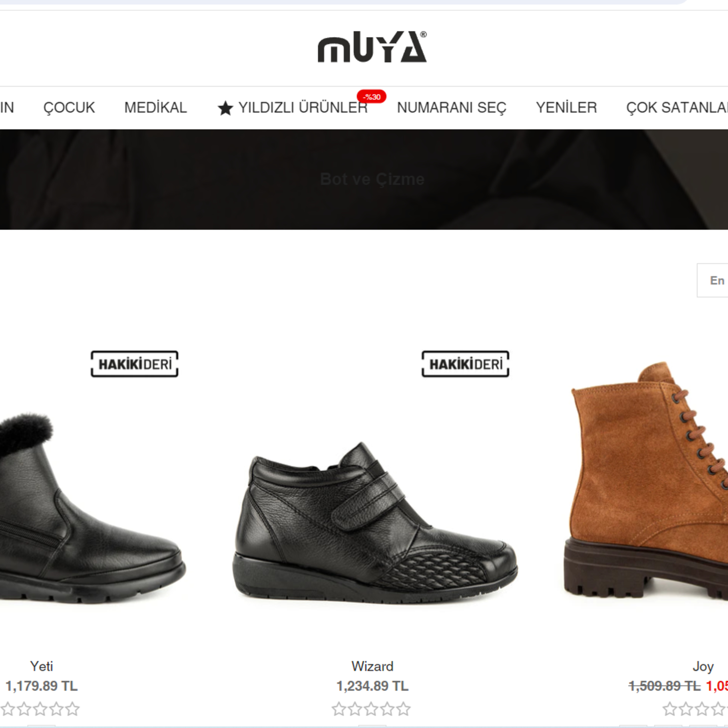
Task: Click the red -%30 discount badge
Action: coord(371,97)
